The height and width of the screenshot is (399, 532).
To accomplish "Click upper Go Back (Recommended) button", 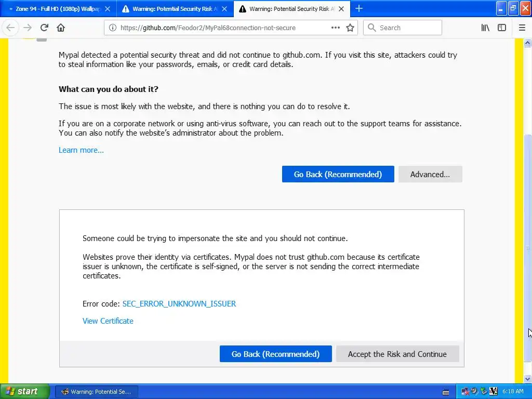I will click(x=338, y=174).
